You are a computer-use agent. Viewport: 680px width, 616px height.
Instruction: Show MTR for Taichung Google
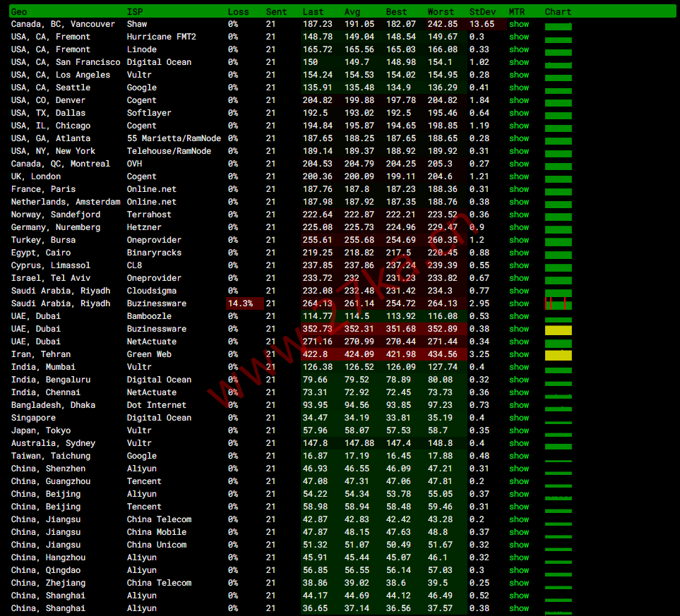tap(519, 456)
